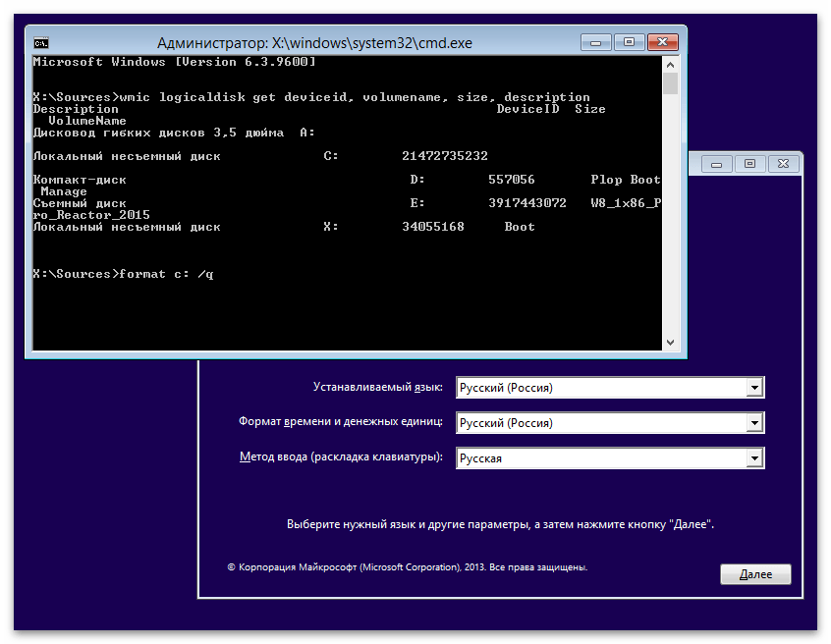This screenshot has height=644, width=831.
Task: Click the "Boot" volume name of X:
Action: point(520,227)
